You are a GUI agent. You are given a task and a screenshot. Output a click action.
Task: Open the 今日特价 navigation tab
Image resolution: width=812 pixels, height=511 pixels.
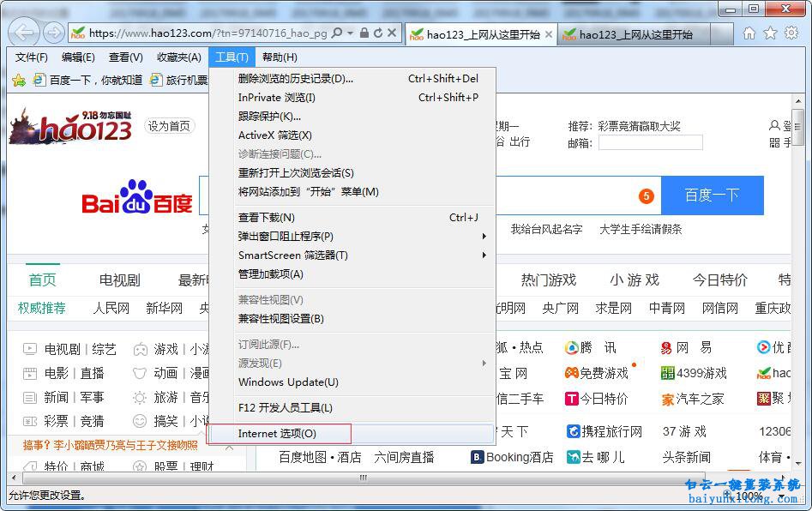point(719,280)
